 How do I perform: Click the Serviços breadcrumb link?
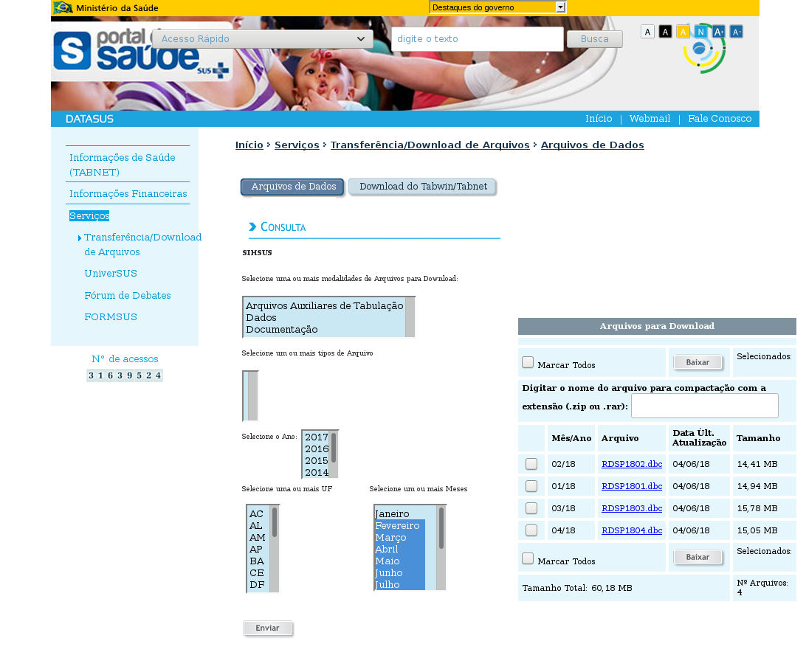coord(297,145)
